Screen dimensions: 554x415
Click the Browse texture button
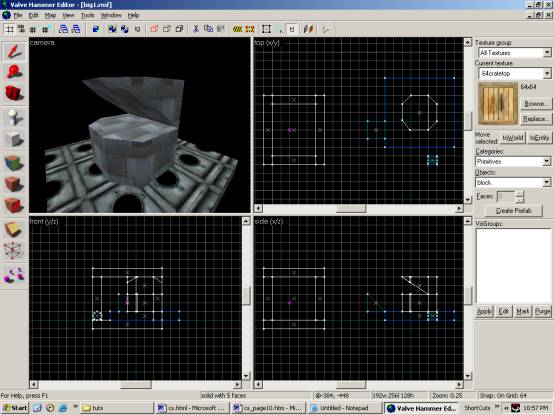(x=536, y=103)
